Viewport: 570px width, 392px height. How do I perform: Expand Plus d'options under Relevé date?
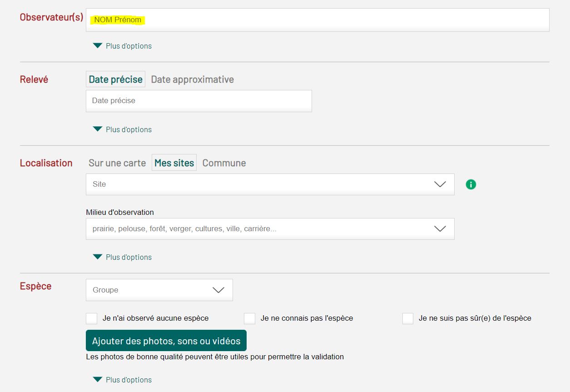pos(123,129)
